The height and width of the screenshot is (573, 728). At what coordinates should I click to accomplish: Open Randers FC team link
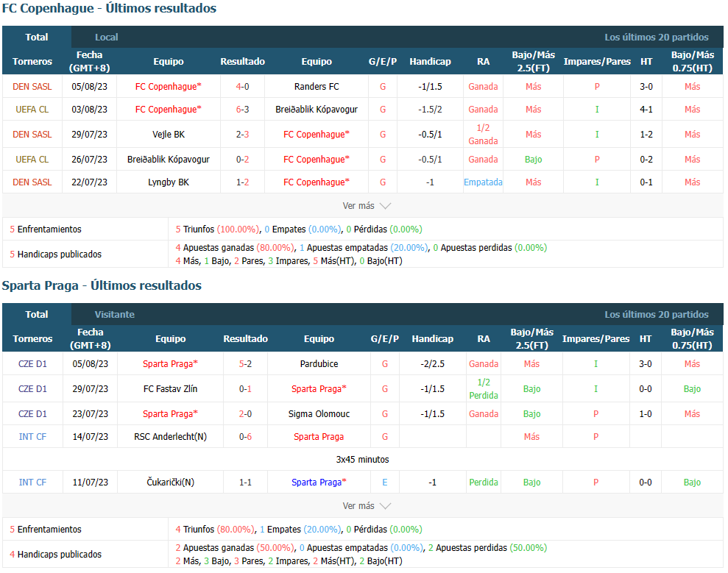(x=317, y=87)
